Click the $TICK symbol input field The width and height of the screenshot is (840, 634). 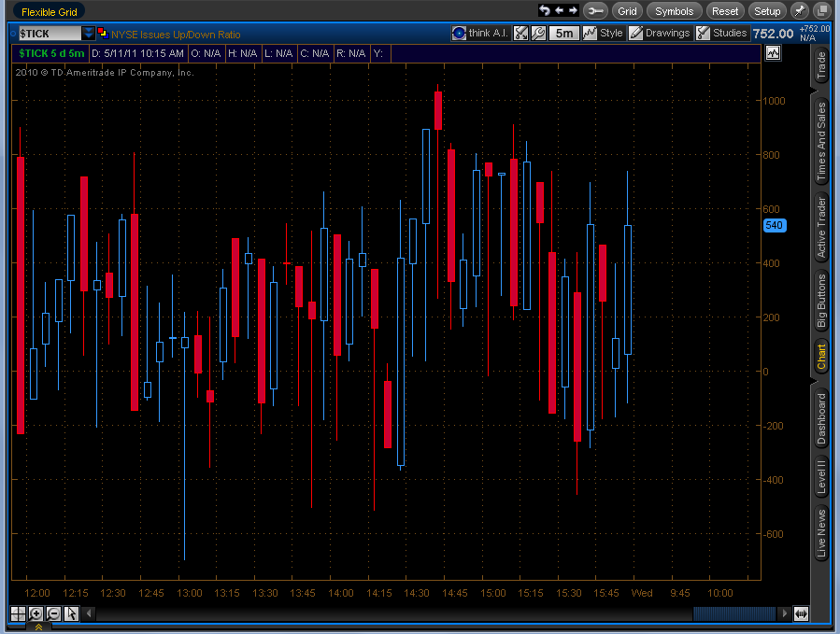[50, 34]
